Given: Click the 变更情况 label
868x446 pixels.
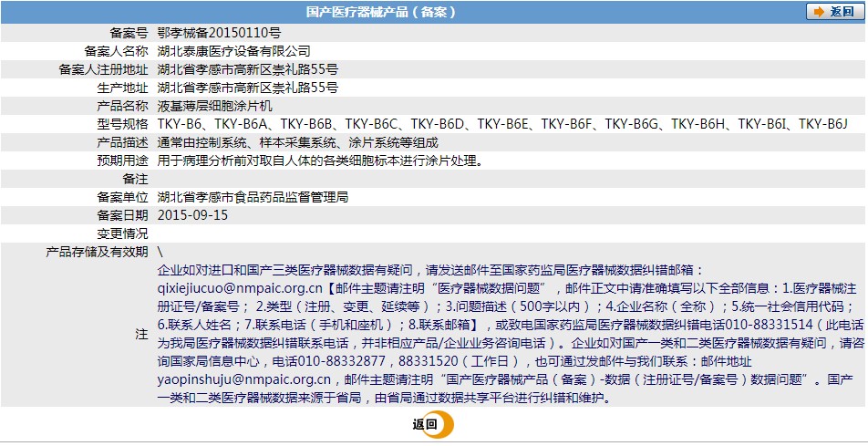Looking at the screenshot, I should point(123,233).
